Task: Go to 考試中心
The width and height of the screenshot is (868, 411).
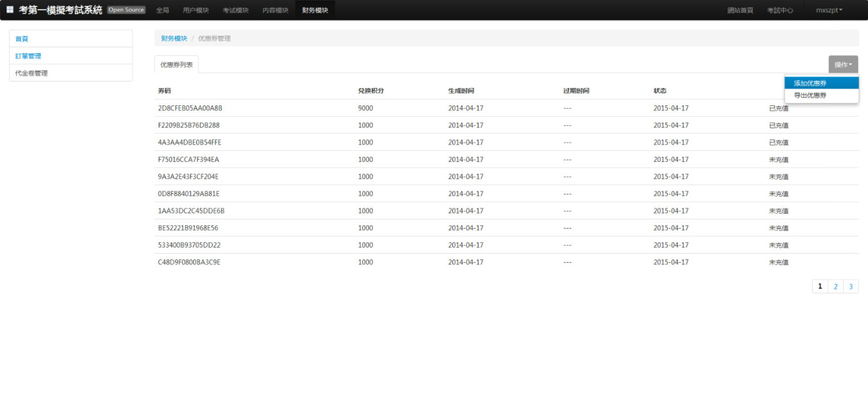Action: 780,10
